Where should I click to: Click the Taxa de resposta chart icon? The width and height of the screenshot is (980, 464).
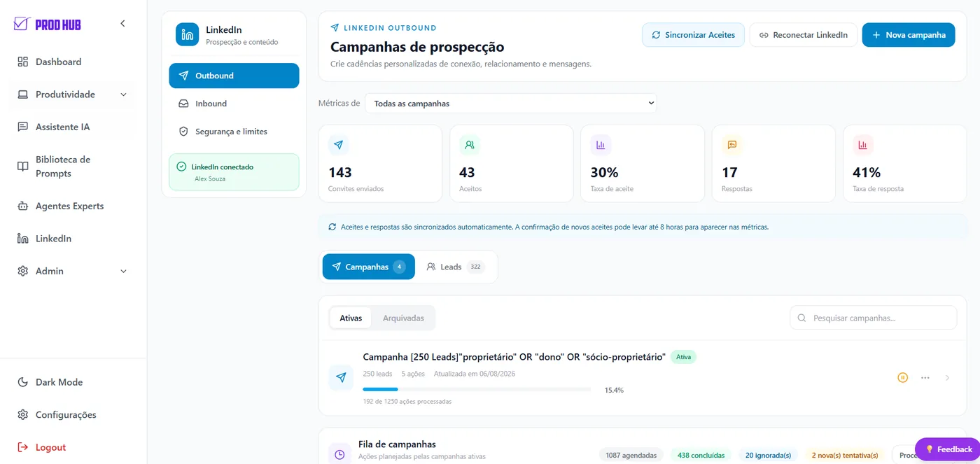pyautogui.click(x=863, y=145)
